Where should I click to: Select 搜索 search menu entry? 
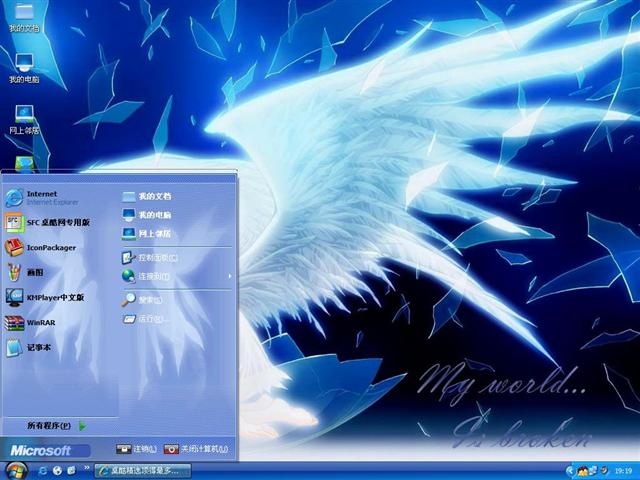(x=142, y=300)
